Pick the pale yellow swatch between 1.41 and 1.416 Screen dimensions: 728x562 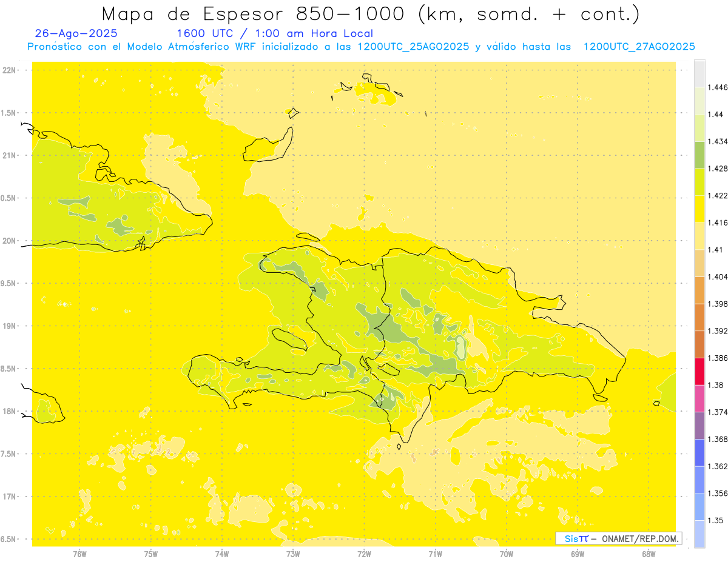click(x=699, y=236)
